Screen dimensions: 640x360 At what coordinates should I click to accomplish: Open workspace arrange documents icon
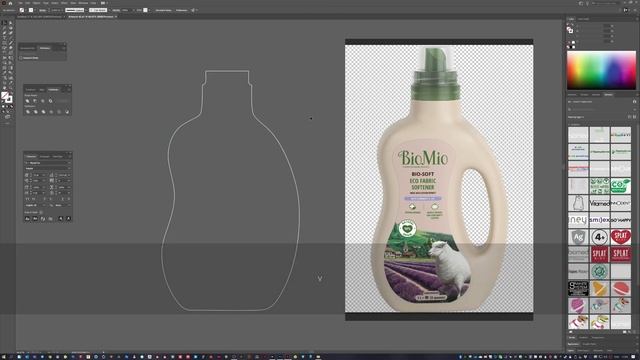[103, 3]
